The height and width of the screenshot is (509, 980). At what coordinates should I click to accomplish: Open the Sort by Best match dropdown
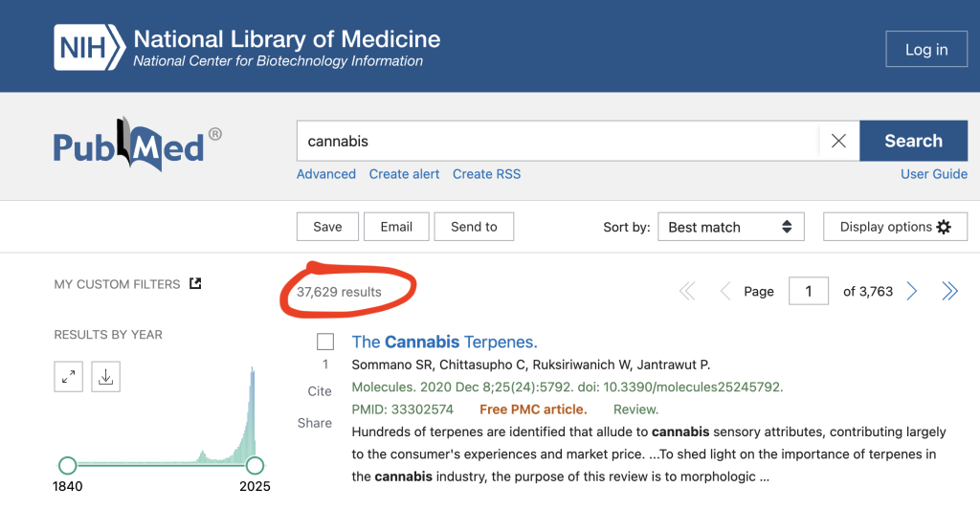[730, 227]
